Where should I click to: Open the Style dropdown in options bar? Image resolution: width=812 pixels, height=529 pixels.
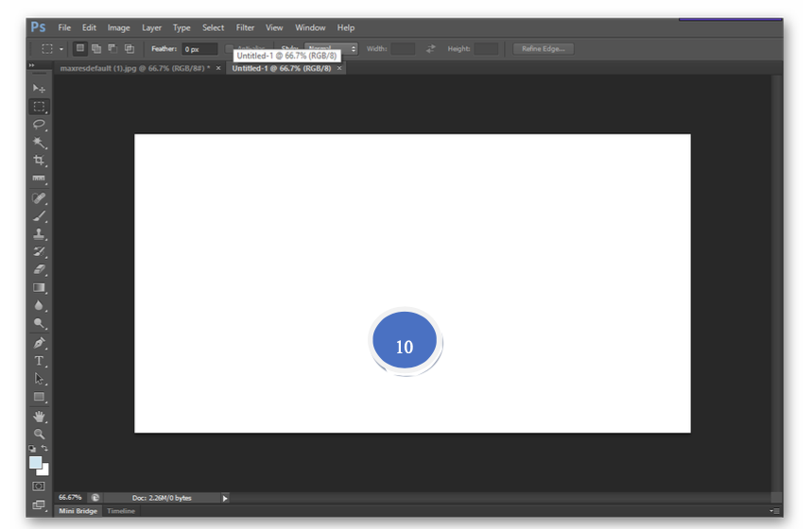coord(330,48)
